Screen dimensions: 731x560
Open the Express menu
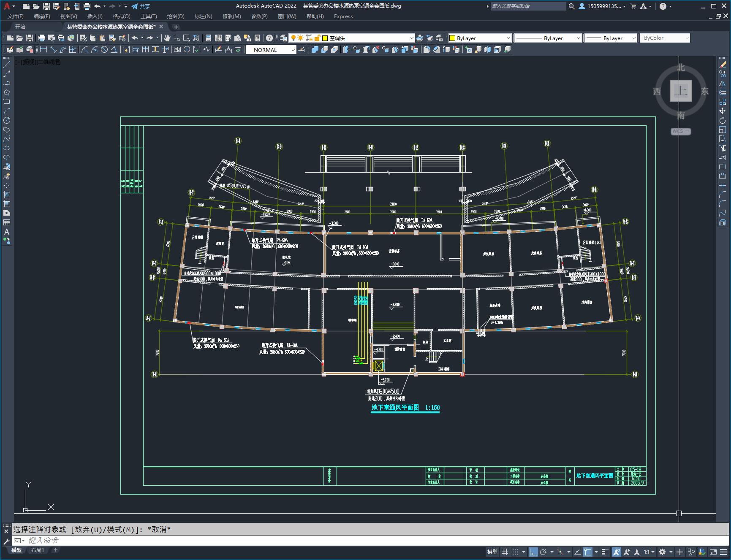[343, 16]
